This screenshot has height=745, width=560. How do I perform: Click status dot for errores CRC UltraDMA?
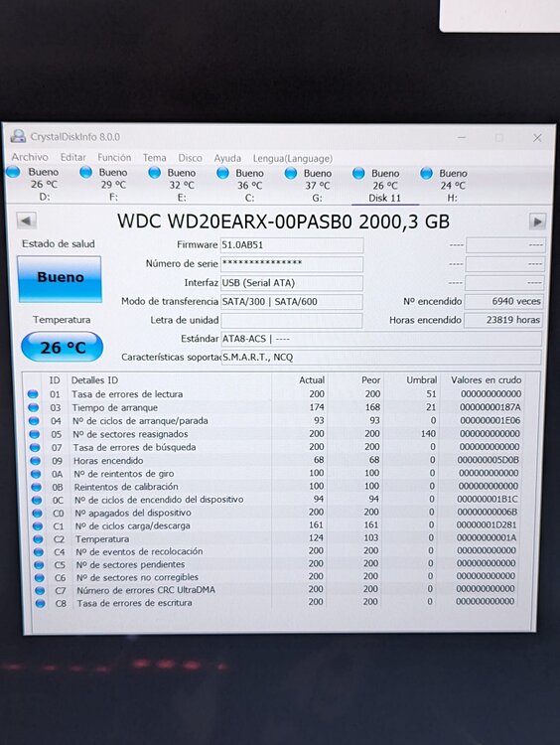click(x=40, y=590)
